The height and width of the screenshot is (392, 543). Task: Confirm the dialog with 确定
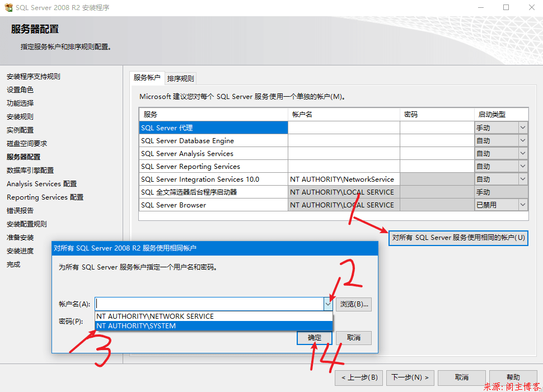[x=315, y=338]
